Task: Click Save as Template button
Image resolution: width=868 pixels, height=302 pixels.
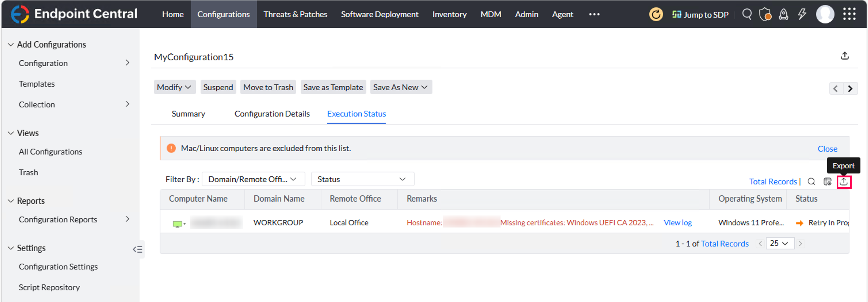Action: coord(333,87)
